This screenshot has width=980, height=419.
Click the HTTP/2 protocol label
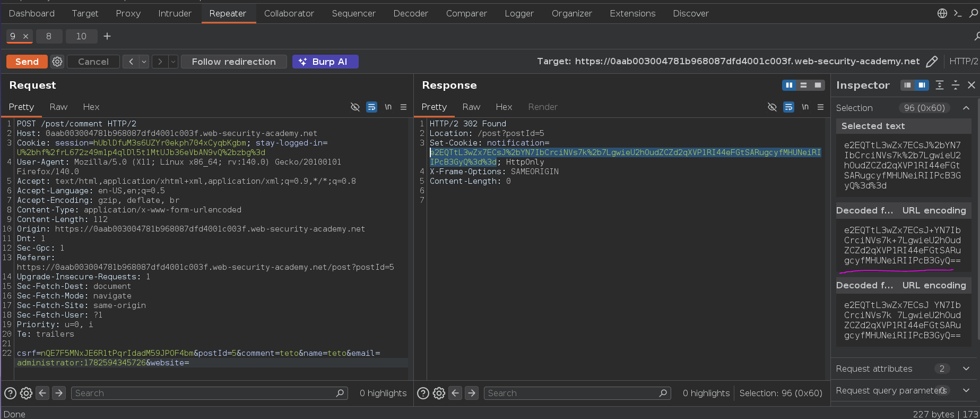tap(964, 61)
